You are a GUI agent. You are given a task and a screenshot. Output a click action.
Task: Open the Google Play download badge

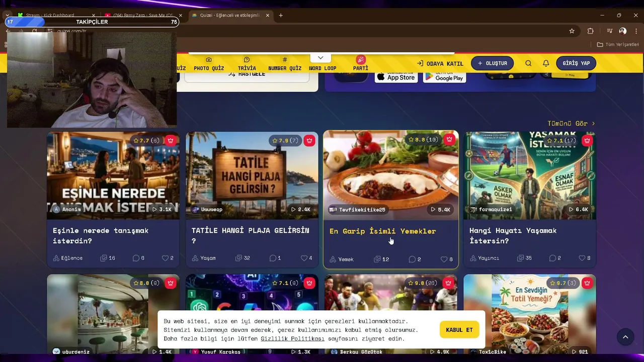445,77
